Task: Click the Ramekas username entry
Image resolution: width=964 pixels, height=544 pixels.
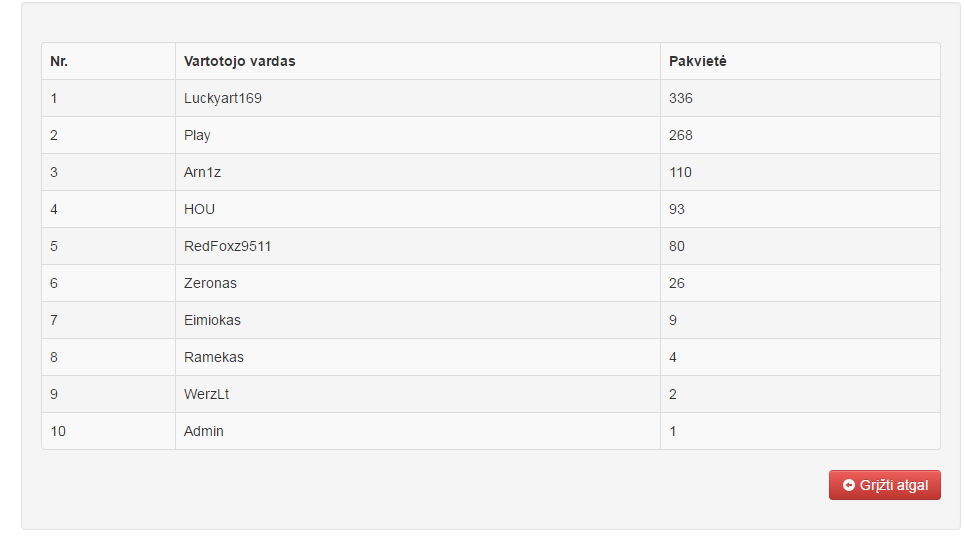Action: click(214, 357)
